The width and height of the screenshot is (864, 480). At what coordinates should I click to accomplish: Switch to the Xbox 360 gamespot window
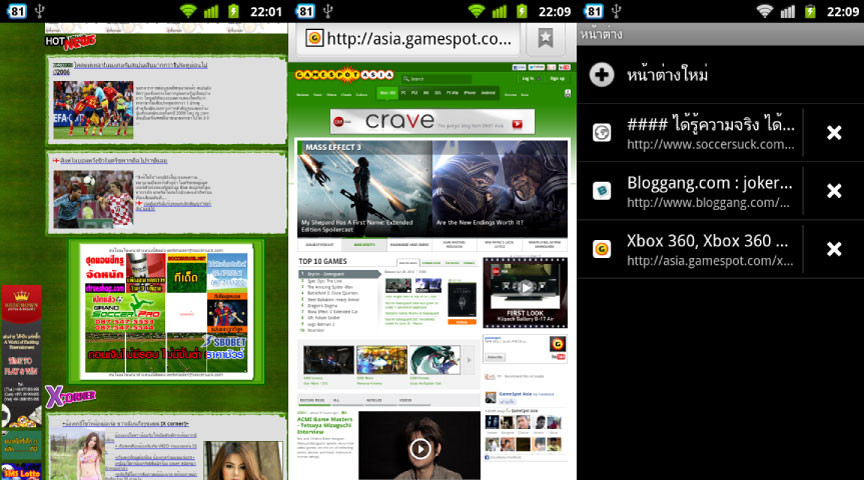pyautogui.click(x=690, y=249)
